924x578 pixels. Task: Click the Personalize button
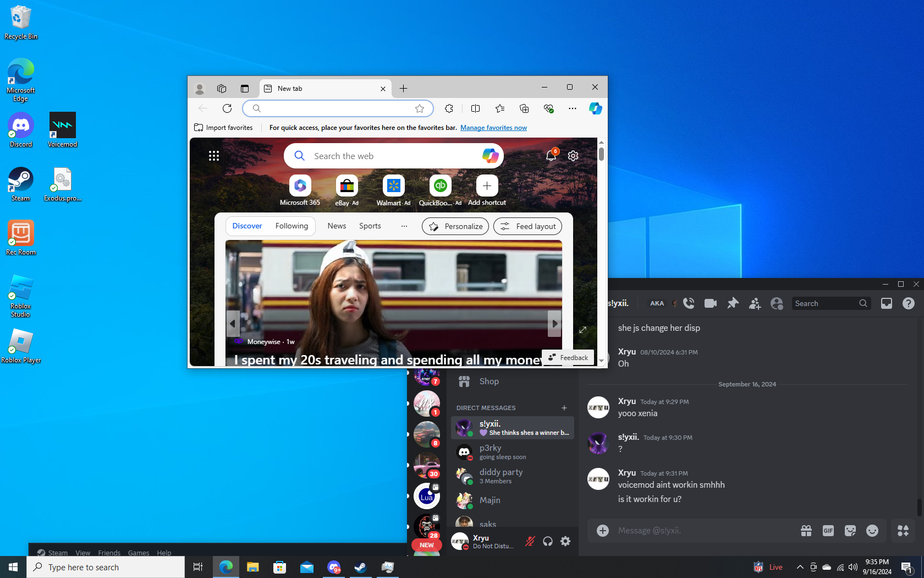pyautogui.click(x=455, y=226)
